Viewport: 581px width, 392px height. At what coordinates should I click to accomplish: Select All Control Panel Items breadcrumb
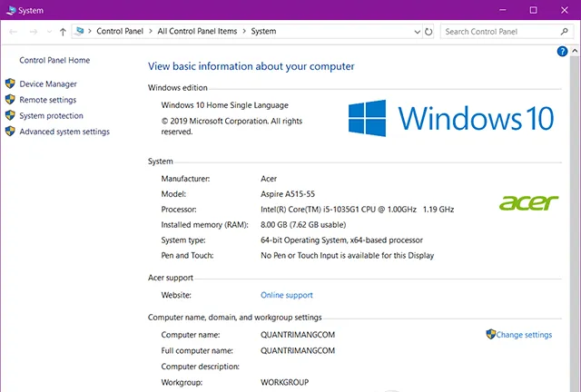pos(197,32)
